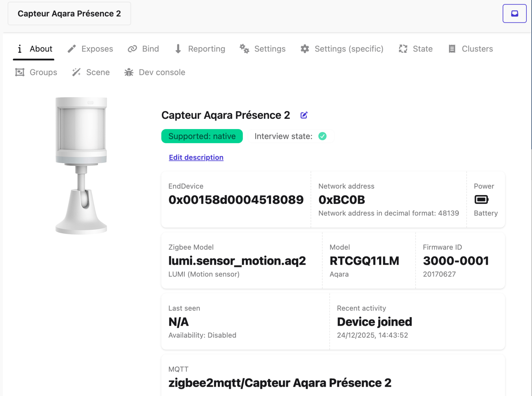The image size is (532, 396).
Task: Click the Aqara motion sensor image
Action: coord(81,166)
